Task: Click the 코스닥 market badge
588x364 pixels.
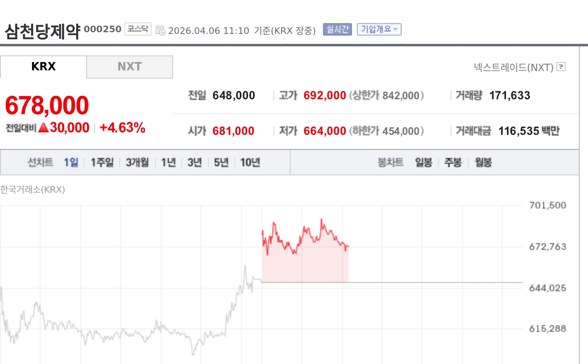Action: 137,29
